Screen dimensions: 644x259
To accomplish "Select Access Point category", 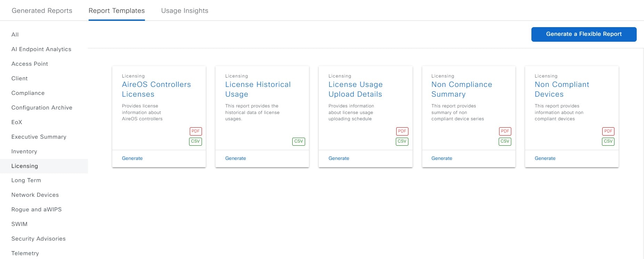I will click(x=30, y=64).
